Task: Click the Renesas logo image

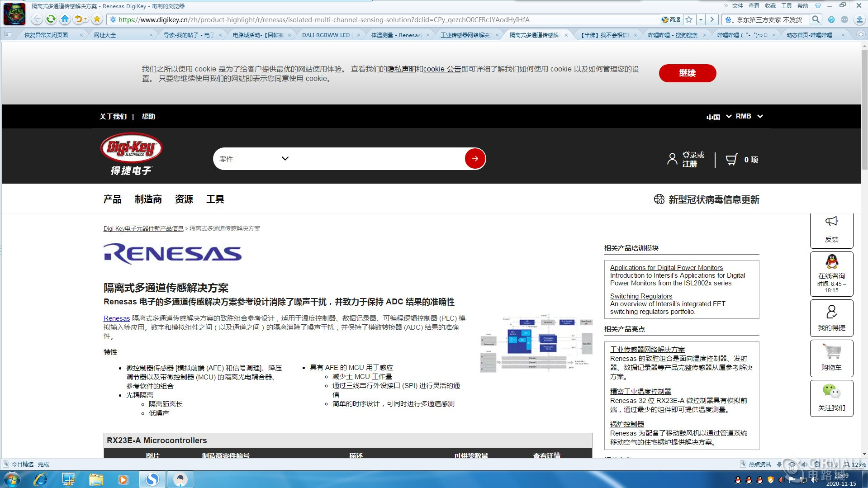Action: (x=172, y=254)
